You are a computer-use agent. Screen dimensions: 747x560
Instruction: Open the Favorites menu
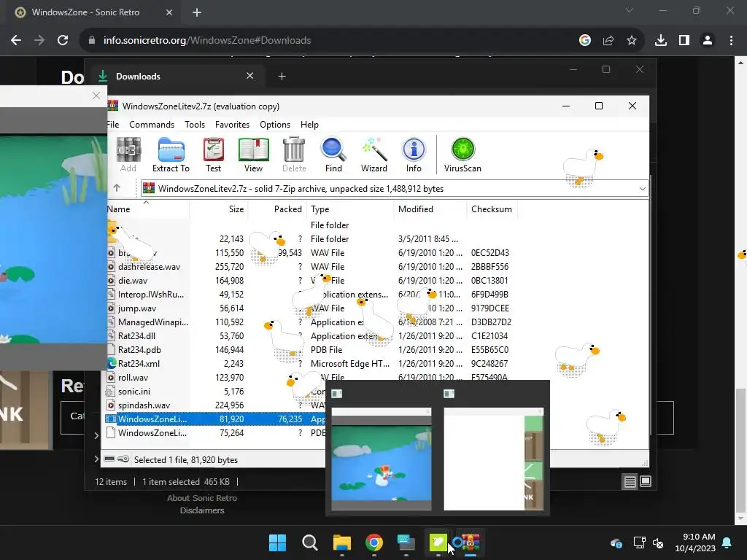[x=232, y=124]
